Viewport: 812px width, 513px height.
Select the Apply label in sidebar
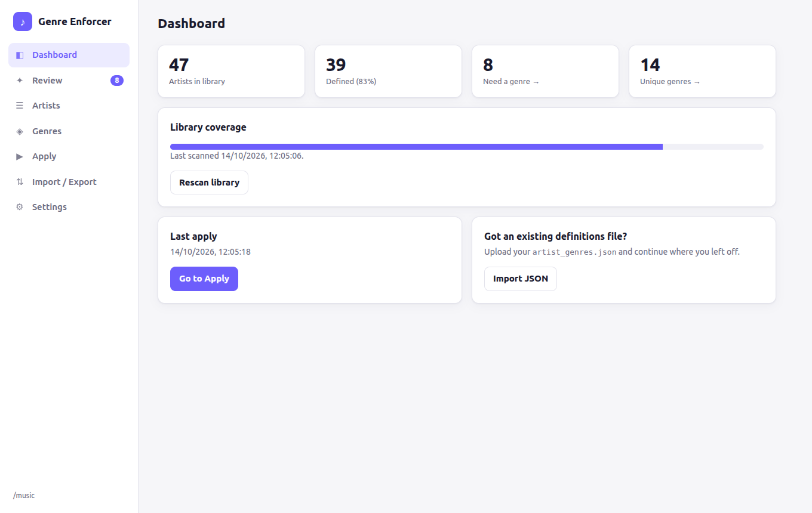(44, 156)
